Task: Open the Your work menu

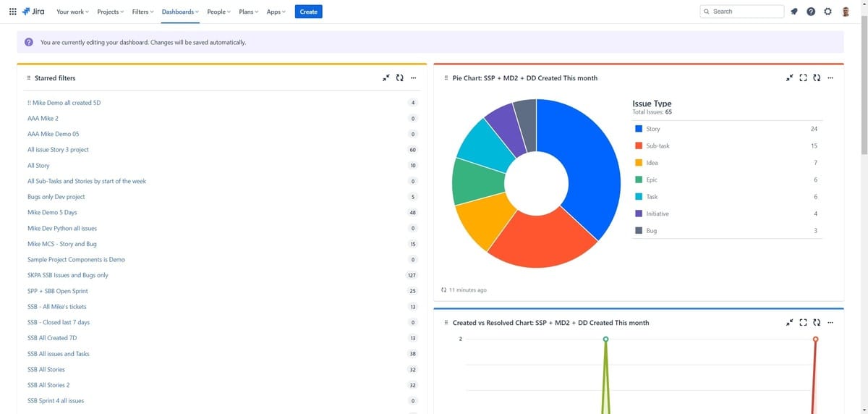Action: coord(72,12)
